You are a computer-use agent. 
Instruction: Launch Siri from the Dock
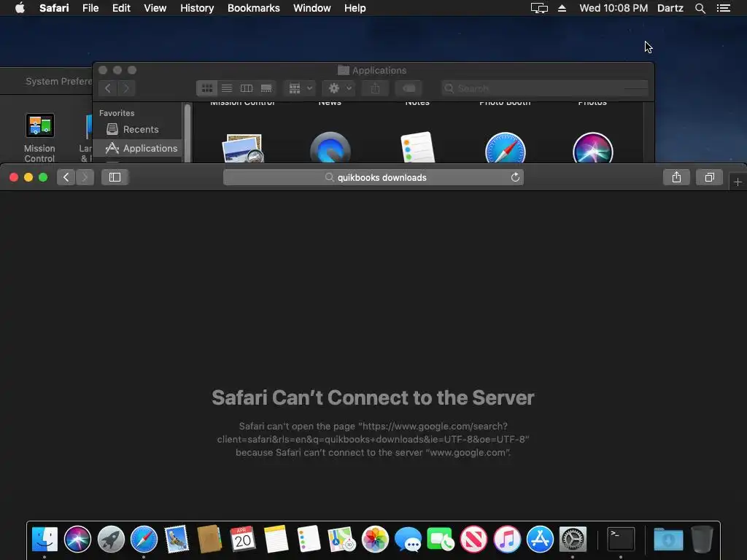click(77, 540)
